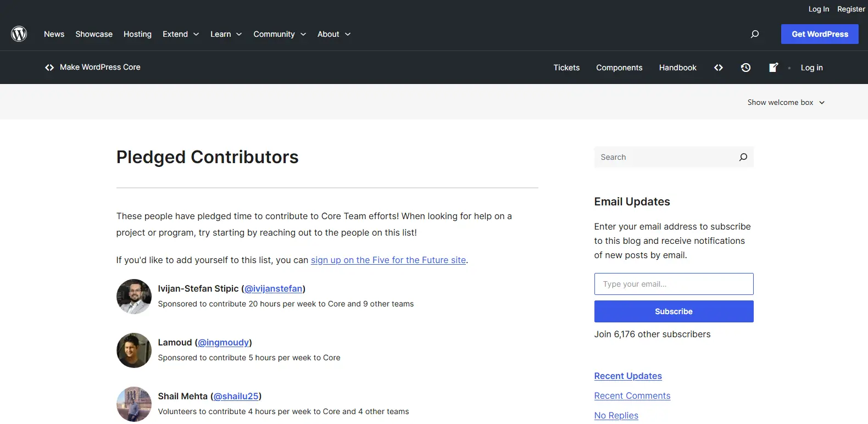Expand the About menu

(x=334, y=34)
